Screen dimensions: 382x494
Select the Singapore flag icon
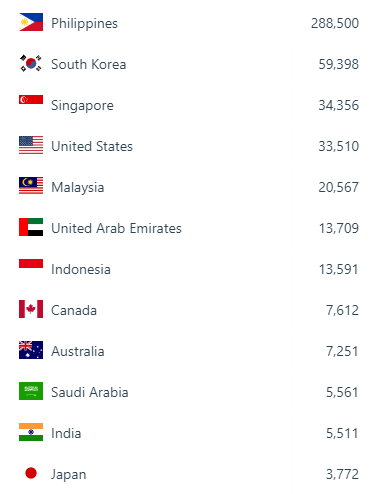click(x=31, y=100)
